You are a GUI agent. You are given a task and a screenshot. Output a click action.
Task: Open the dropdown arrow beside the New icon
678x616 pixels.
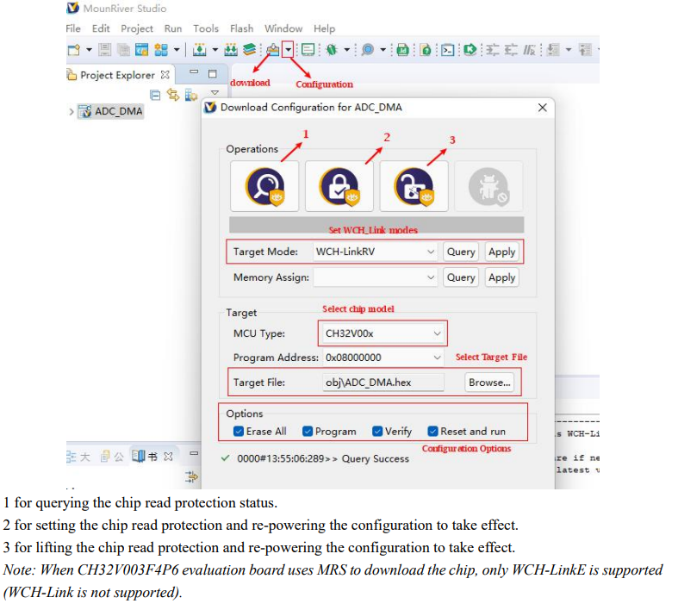coord(89,50)
